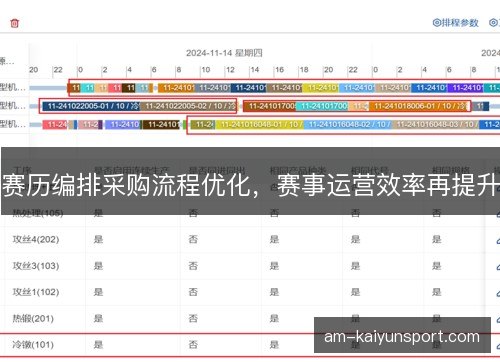This screenshot has height=362, width=500.
Task: Click the 否 cell in 冷镦(101) row
Action: [193, 345]
